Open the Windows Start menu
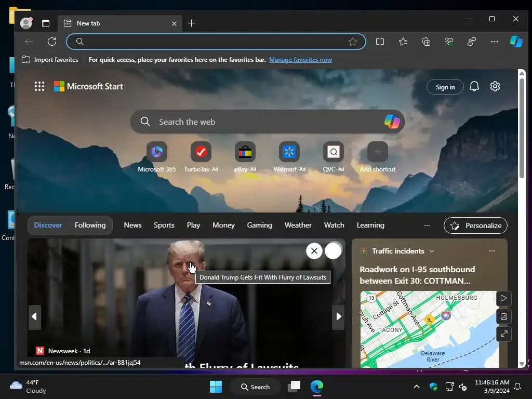 click(x=216, y=387)
